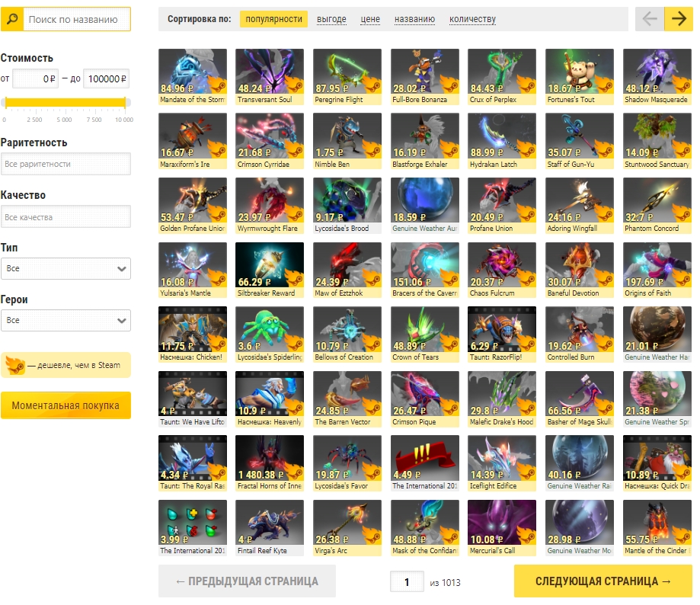Open the Wyrmwrought Flare item
The height and width of the screenshot is (605, 700).
(x=270, y=206)
